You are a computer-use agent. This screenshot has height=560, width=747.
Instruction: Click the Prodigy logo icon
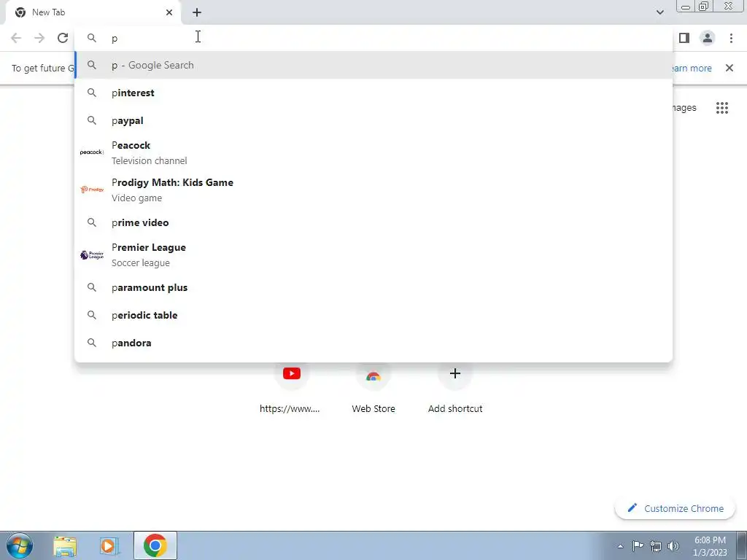[x=91, y=190]
